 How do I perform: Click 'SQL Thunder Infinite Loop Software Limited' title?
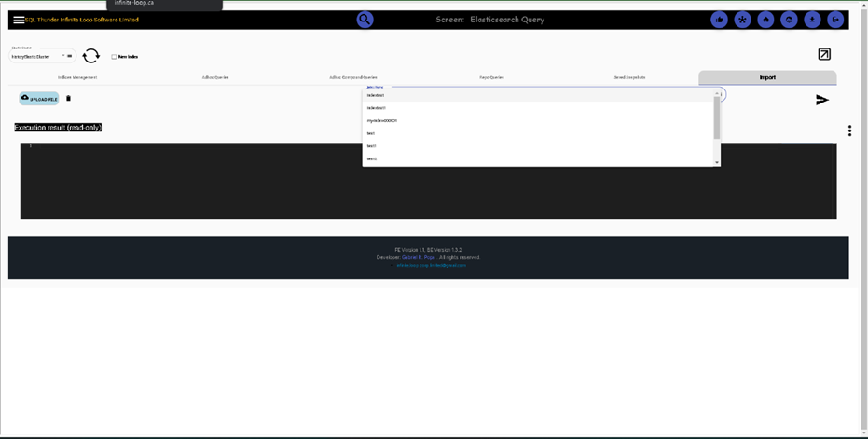coord(81,20)
